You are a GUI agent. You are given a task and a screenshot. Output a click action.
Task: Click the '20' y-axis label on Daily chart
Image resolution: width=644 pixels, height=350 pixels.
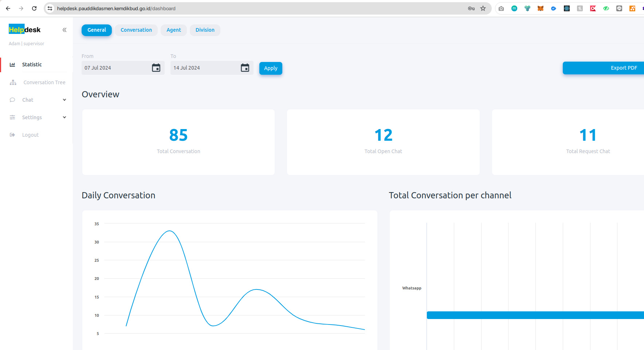click(x=97, y=279)
